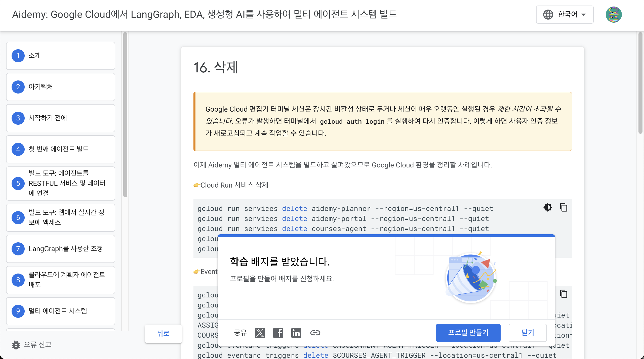This screenshot has height=359, width=644.
Task: Click the sidebar steps scrollbar
Action: click(x=125, y=115)
